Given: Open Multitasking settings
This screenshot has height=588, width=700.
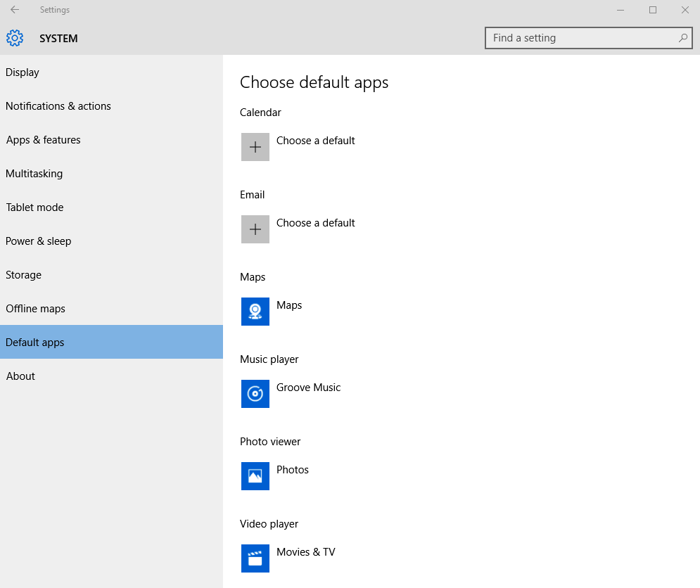Looking at the screenshot, I should tap(34, 174).
